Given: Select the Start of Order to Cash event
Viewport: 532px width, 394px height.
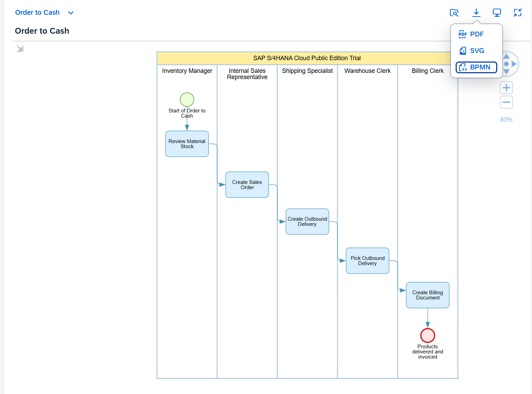Looking at the screenshot, I should tap(187, 99).
